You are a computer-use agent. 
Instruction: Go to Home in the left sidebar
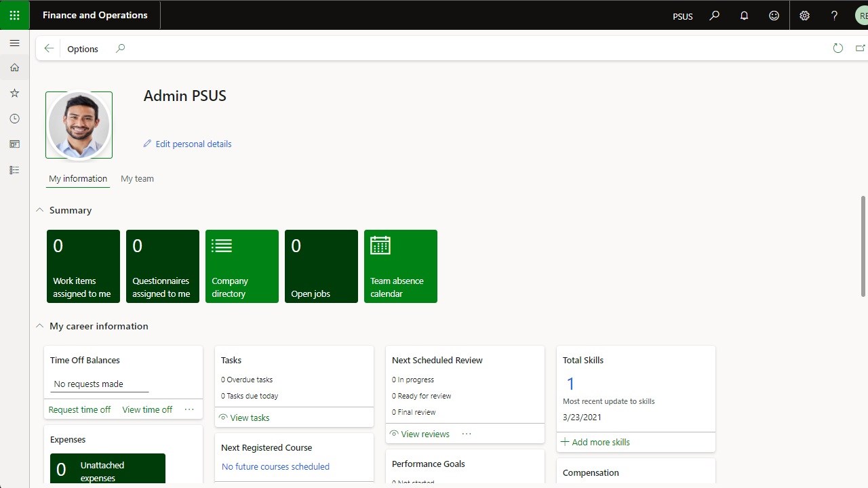14,68
